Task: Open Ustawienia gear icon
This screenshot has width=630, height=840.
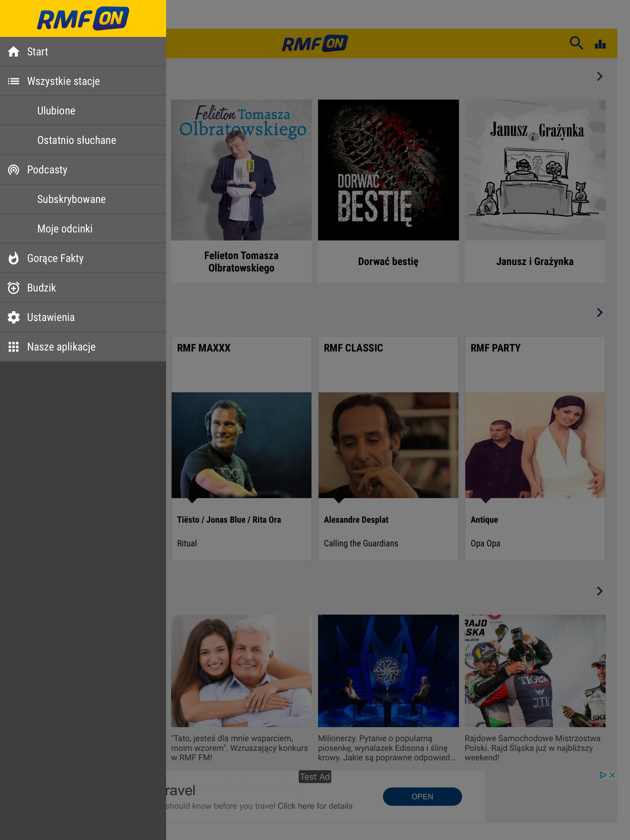Action: [14, 318]
